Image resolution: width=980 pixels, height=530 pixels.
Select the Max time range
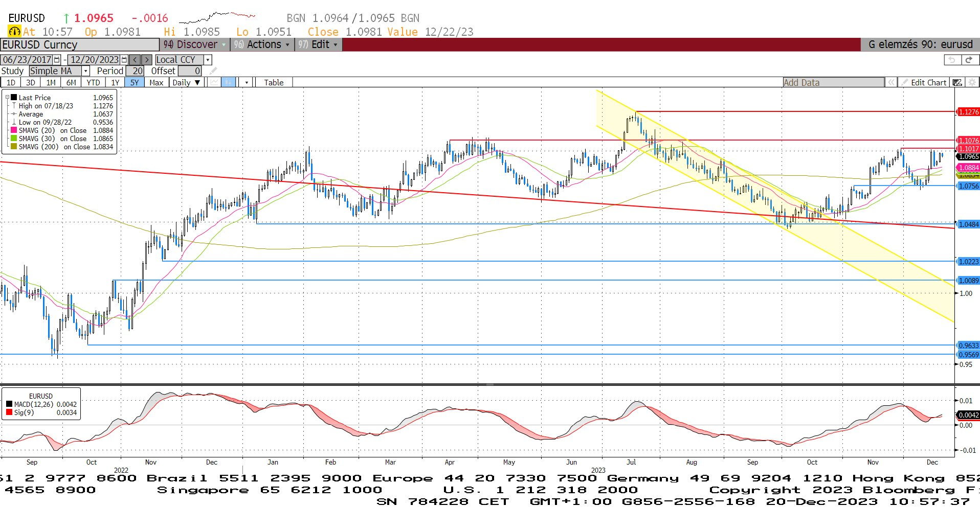click(157, 82)
